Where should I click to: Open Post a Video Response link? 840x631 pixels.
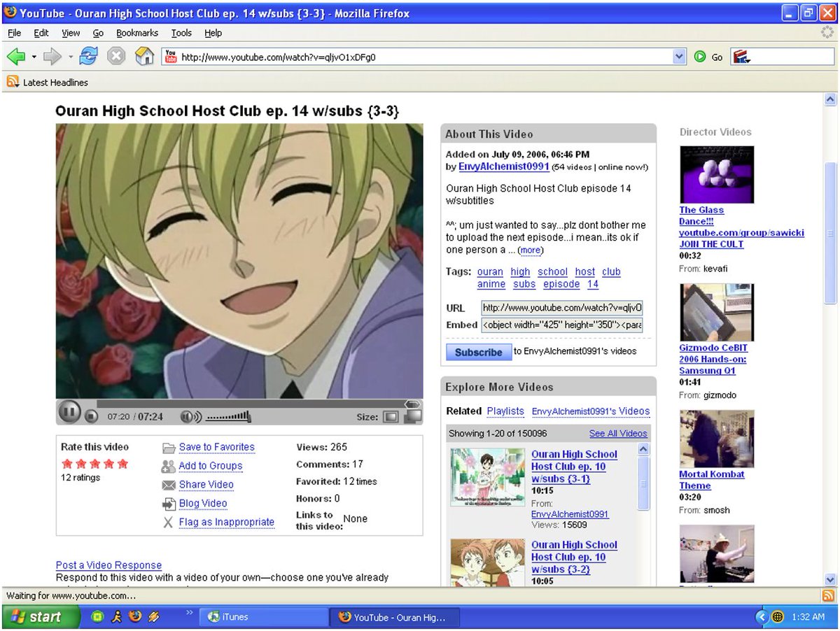108,565
